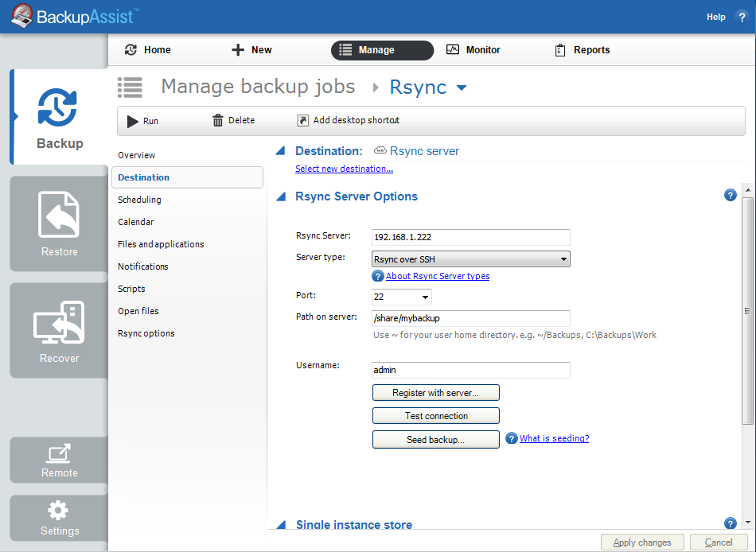Click the Path on server field
This screenshot has height=552, width=756.
pos(470,318)
